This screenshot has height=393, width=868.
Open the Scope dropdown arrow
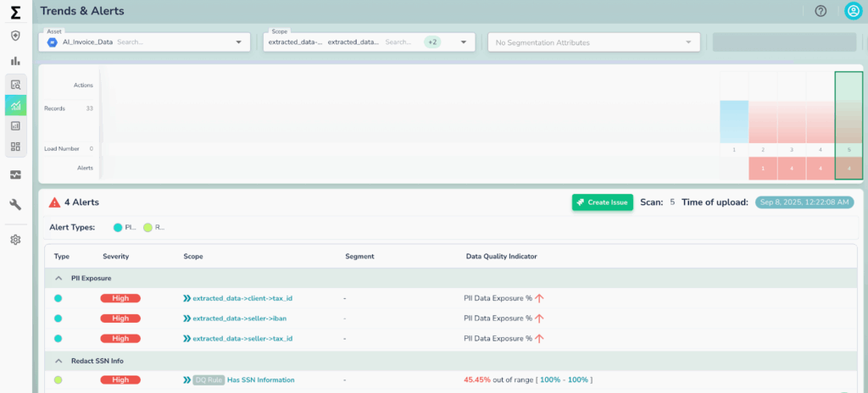coord(465,42)
